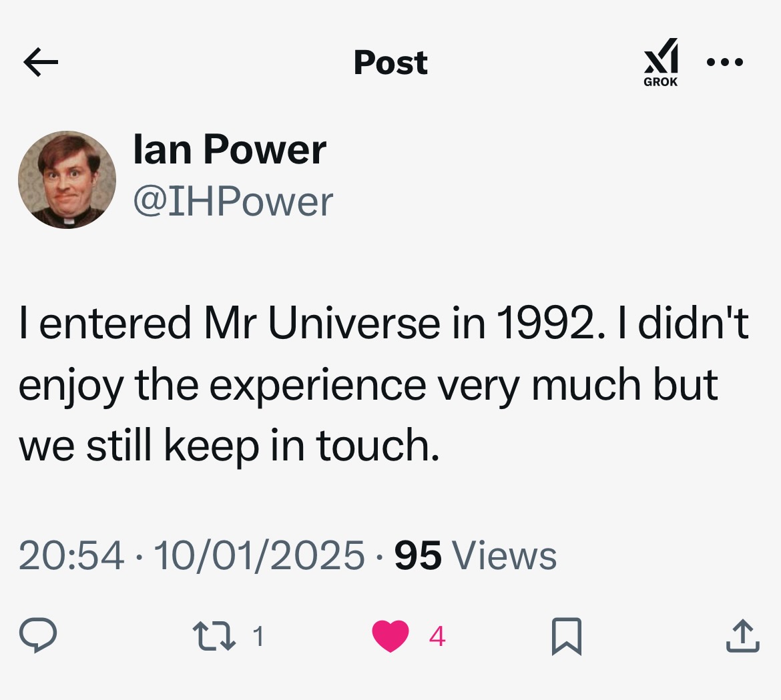Open the three-dot more options menu
This screenshot has width=781, height=700.
[725, 63]
